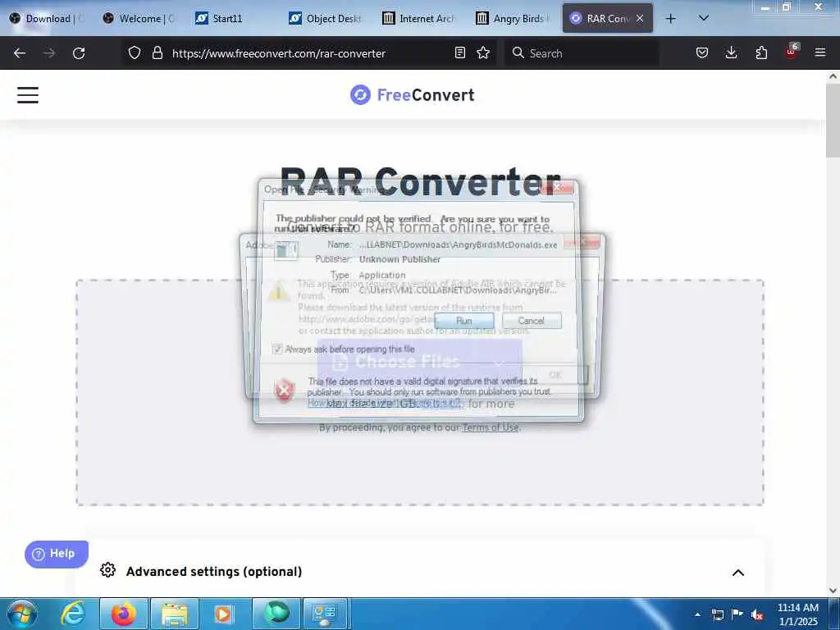Open the network tray icon

click(717, 614)
